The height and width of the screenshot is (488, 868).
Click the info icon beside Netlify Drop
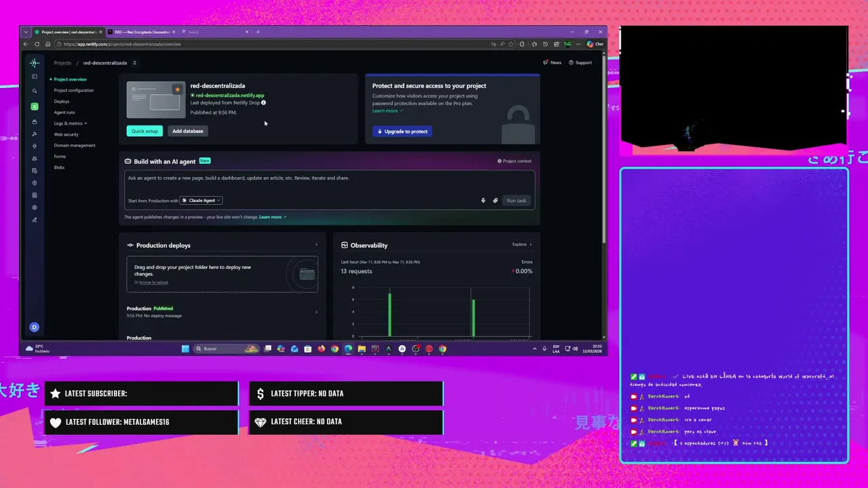coord(264,103)
